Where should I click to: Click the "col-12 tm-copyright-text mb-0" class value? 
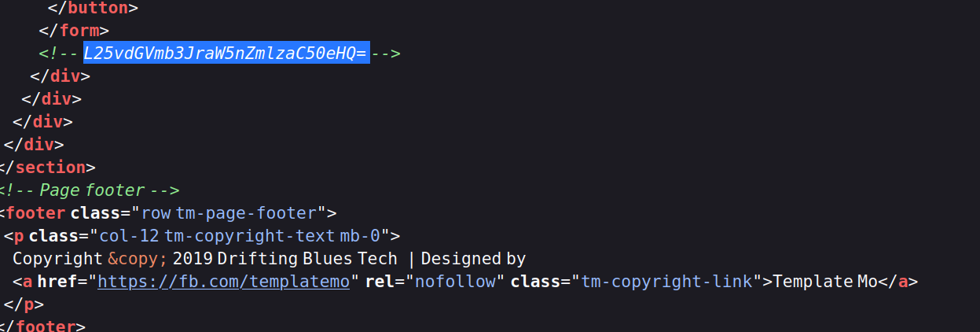[245, 236]
